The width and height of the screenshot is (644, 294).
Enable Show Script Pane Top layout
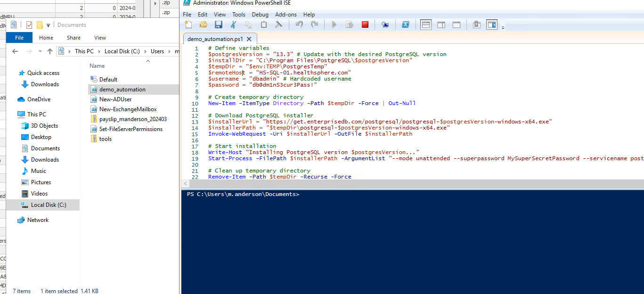coord(426,24)
